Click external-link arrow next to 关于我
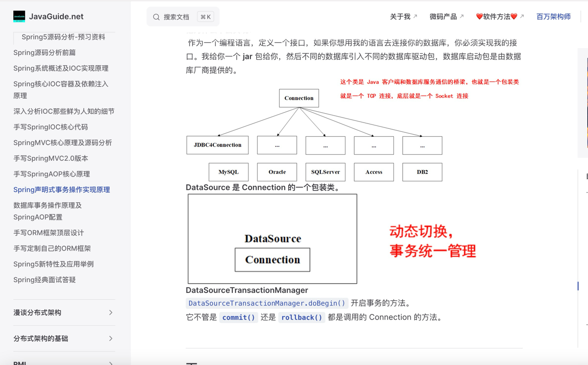The image size is (588, 365). pyautogui.click(x=415, y=17)
